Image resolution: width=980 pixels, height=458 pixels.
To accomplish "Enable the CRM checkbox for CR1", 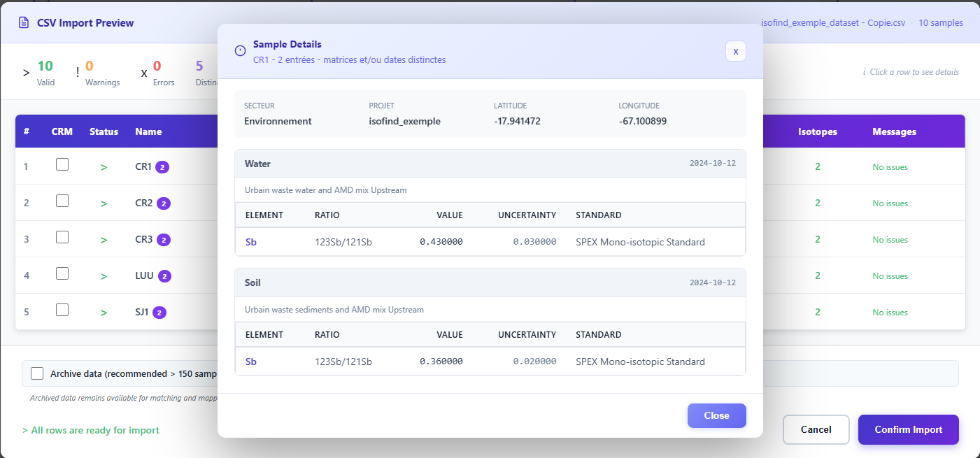I will click(62, 164).
